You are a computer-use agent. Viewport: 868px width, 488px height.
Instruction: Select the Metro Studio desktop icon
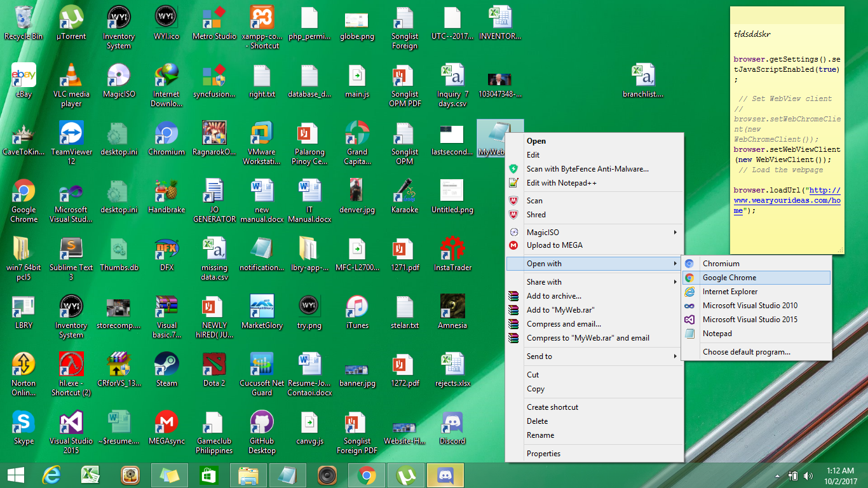click(x=214, y=23)
